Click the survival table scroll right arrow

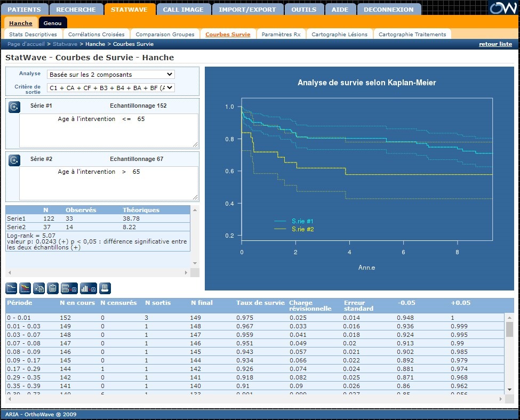tap(500, 399)
